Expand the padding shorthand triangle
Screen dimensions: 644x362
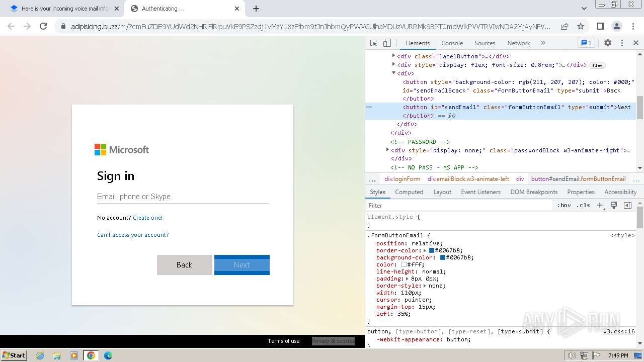(407, 279)
